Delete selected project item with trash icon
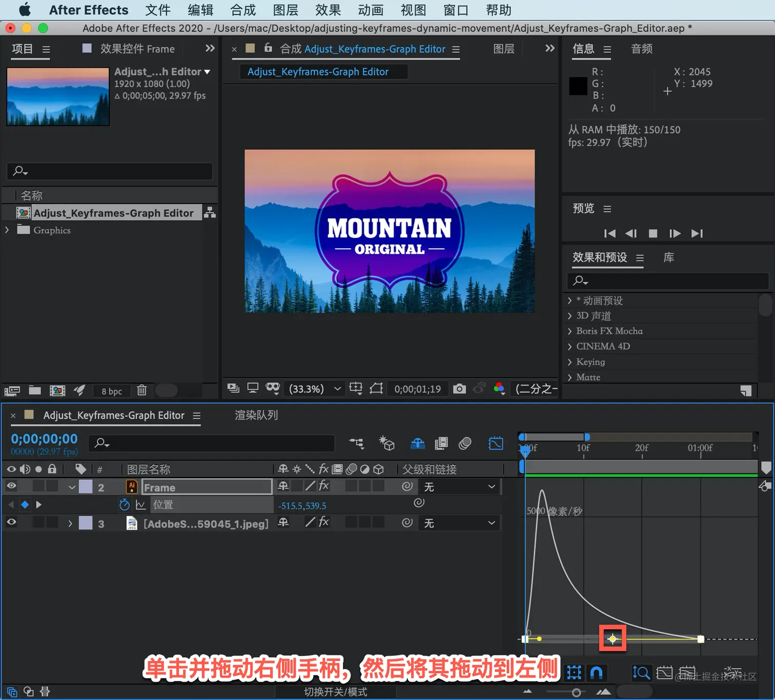The image size is (775, 700). coord(142,390)
